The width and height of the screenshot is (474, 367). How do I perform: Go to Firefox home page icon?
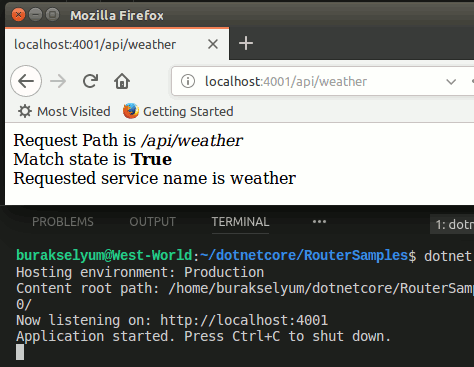tap(122, 81)
